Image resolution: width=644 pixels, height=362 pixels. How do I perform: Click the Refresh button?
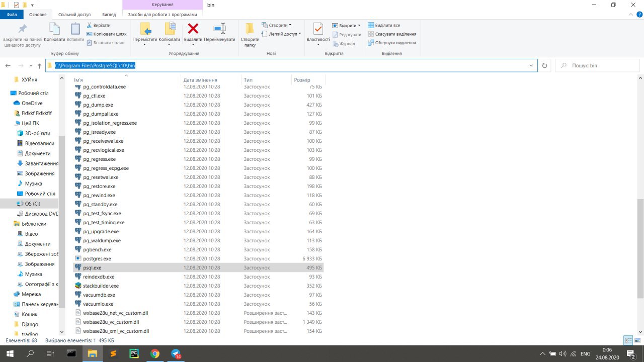(544, 66)
